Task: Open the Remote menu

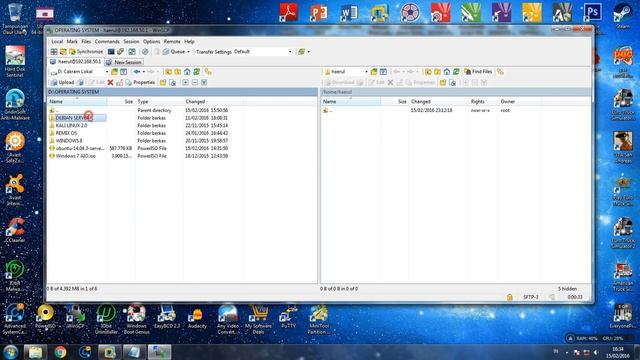Action: pyautogui.click(x=172, y=42)
